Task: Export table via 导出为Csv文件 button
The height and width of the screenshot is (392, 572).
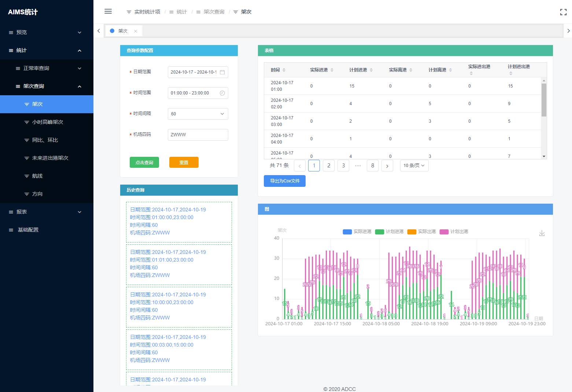Action: pos(285,181)
